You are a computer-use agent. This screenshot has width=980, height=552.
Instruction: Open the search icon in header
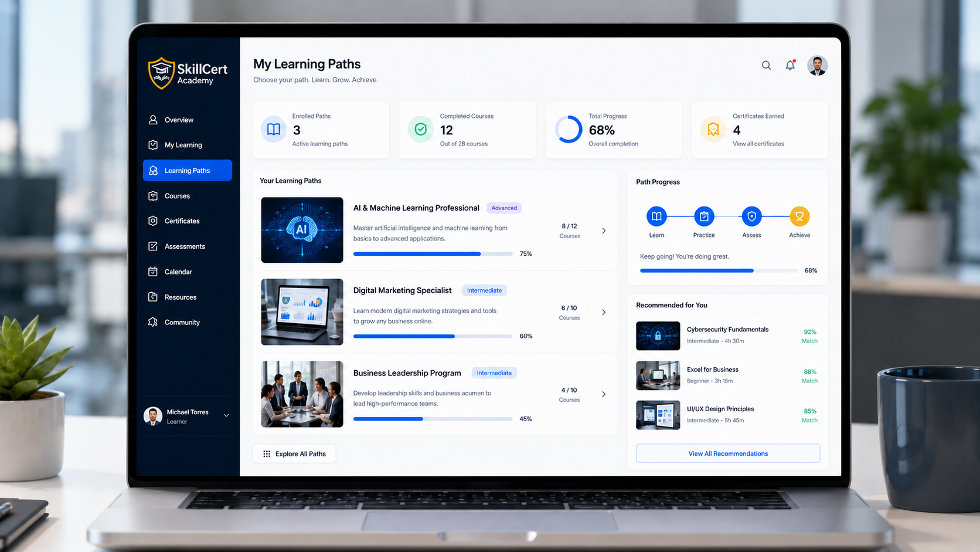(766, 65)
